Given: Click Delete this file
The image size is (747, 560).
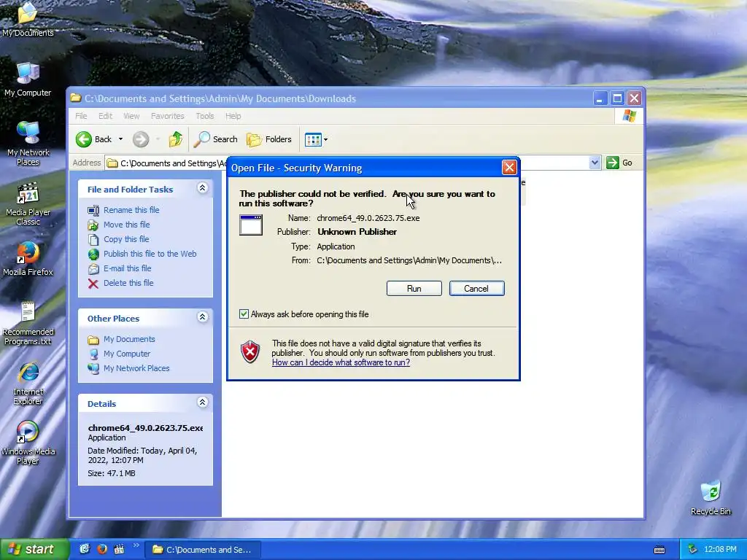Looking at the screenshot, I should (x=128, y=283).
